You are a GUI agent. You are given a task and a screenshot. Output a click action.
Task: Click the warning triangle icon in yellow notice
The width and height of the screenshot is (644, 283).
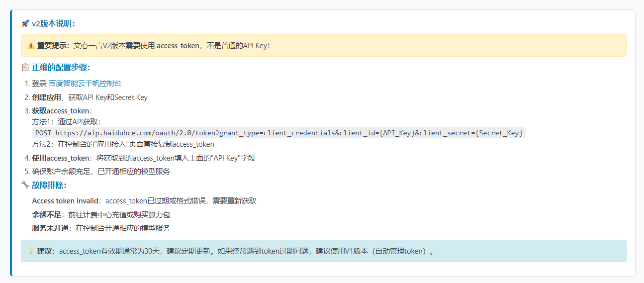31,46
